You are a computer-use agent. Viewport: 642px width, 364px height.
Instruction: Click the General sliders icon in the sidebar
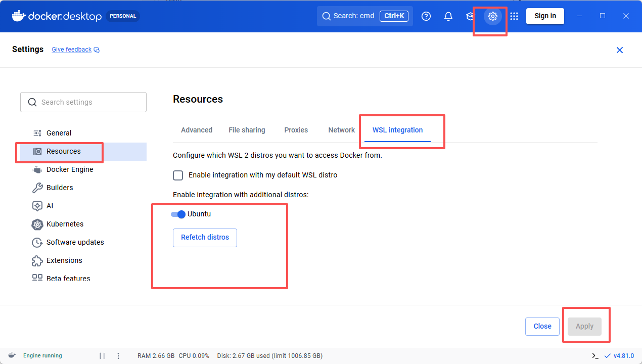[37, 133]
